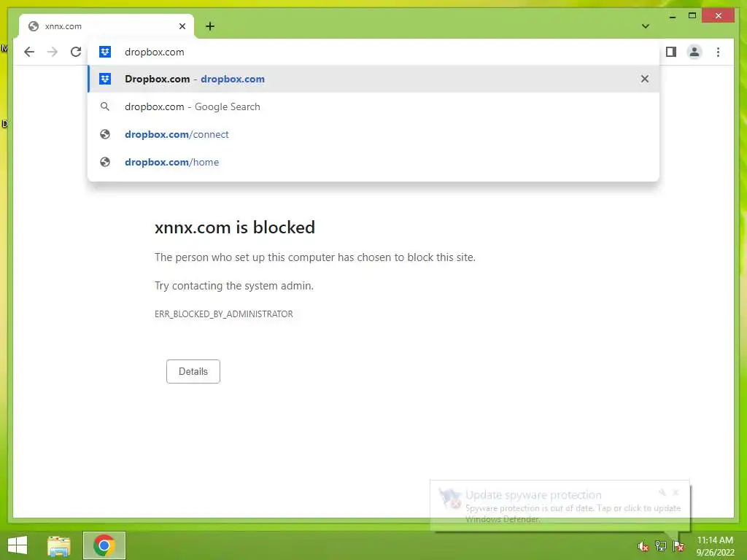Choose the dropbox.com - Google Search suggestion
This screenshot has width=747, height=560.
[374, 106]
